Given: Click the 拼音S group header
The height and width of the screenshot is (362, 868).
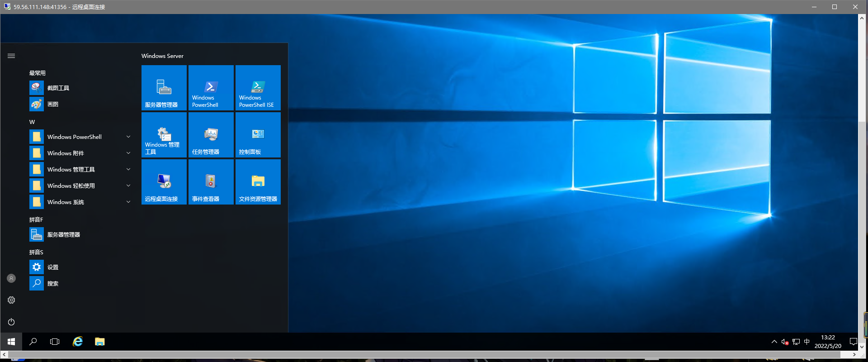Looking at the screenshot, I should point(36,252).
